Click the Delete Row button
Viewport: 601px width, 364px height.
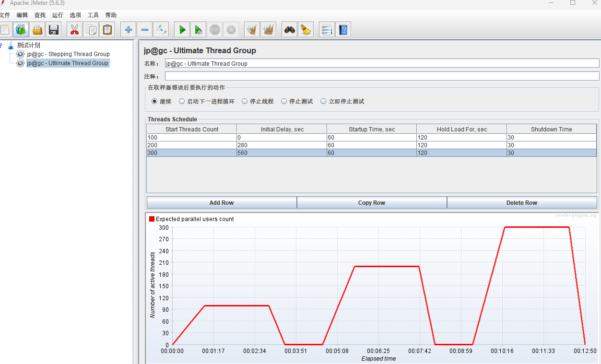522,202
